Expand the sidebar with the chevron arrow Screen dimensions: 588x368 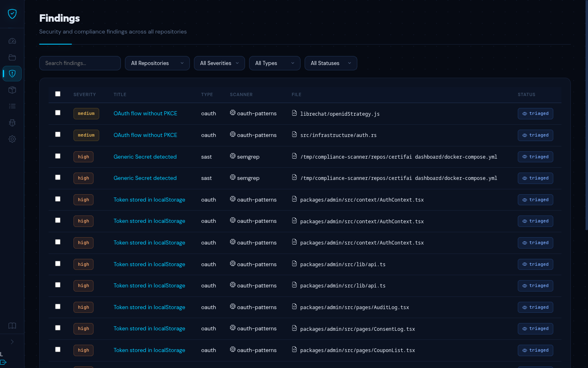click(12, 342)
